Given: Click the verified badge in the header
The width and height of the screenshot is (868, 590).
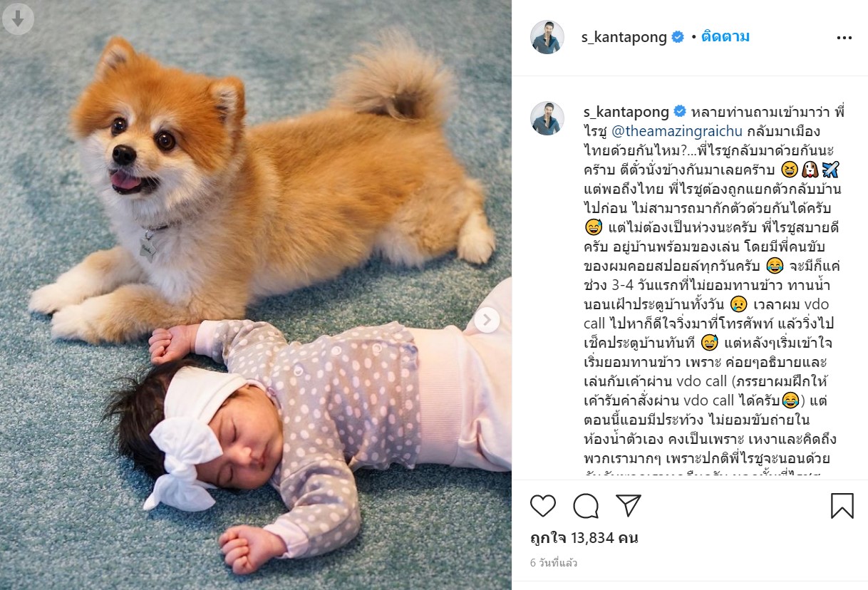Looking at the screenshot, I should [x=678, y=37].
